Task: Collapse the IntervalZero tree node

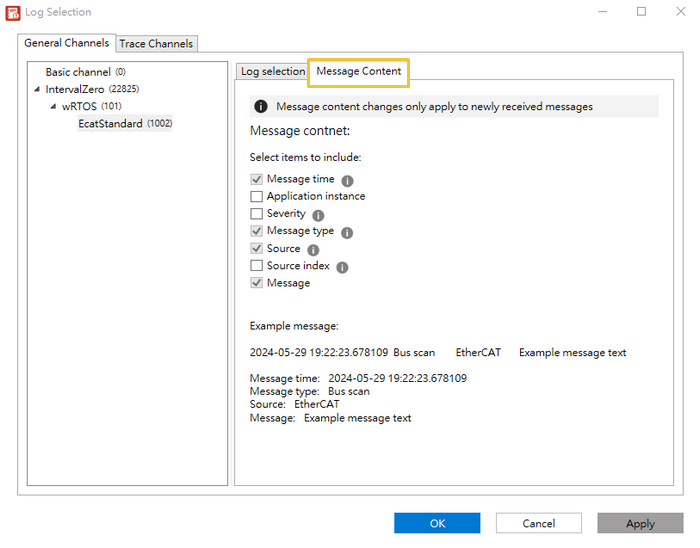Action: point(38,90)
